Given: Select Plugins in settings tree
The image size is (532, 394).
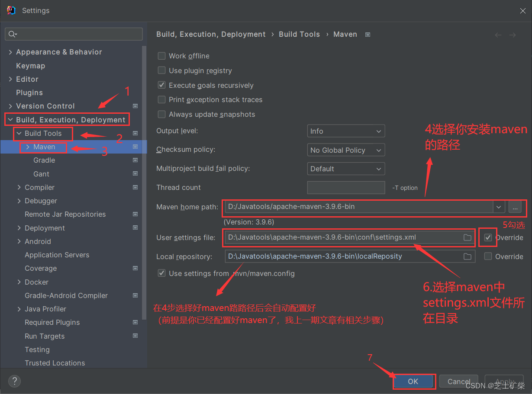Looking at the screenshot, I should [x=29, y=93].
